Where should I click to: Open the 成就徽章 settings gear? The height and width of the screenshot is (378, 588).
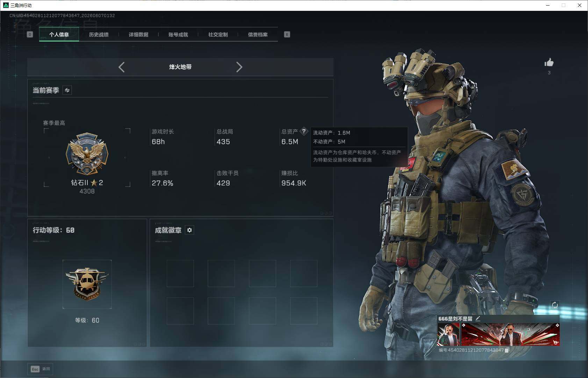tap(189, 230)
